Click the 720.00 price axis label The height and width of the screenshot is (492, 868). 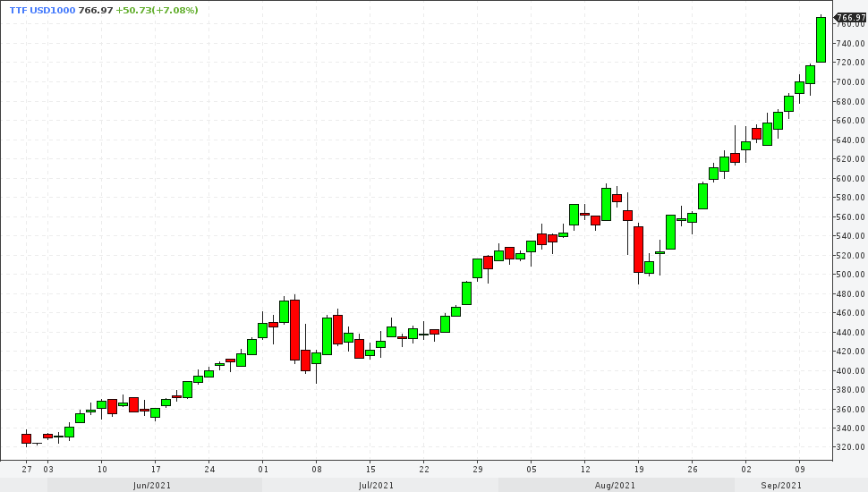(851, 63)
